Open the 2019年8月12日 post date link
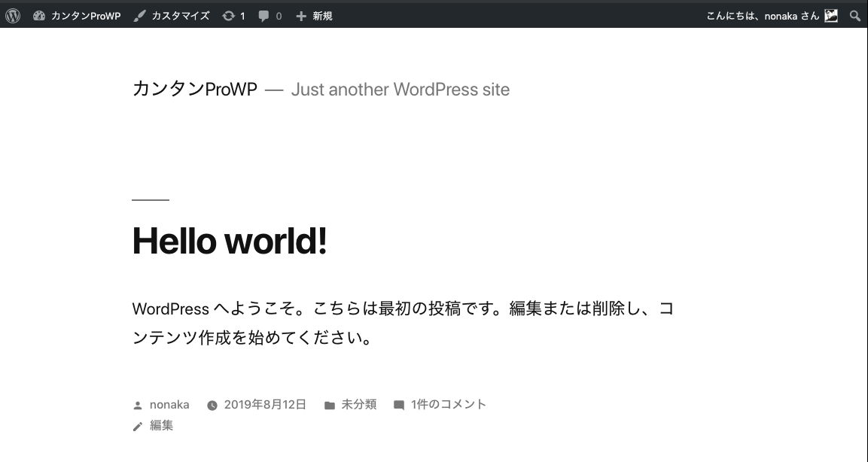Image resolution: width=868 pixels, height=462 pixels. pos(265,405)
